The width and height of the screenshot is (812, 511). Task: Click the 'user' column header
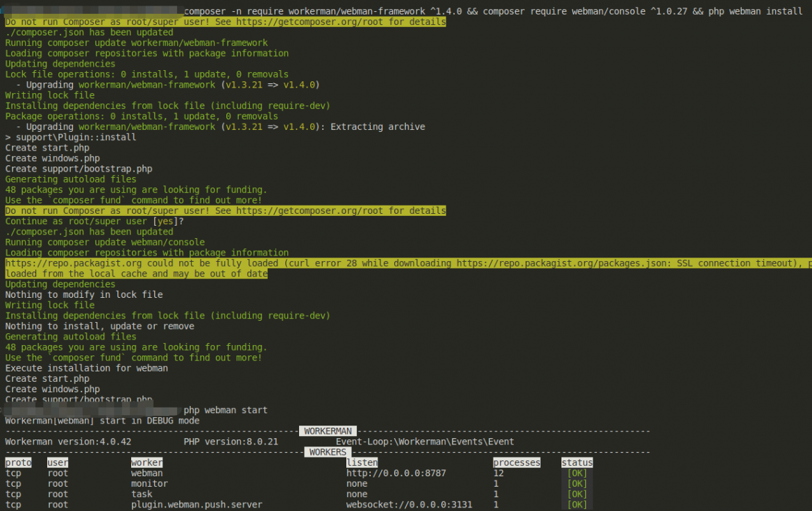click(58, 462)
